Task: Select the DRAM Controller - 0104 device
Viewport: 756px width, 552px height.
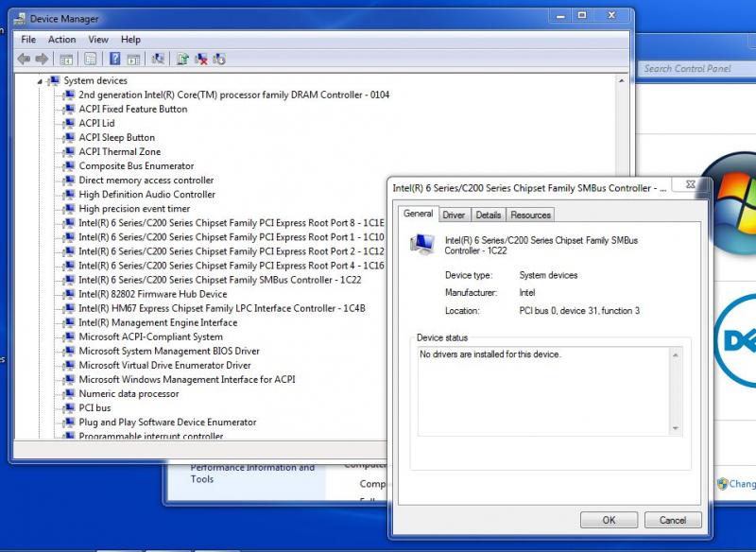Action: coord(233,95)
